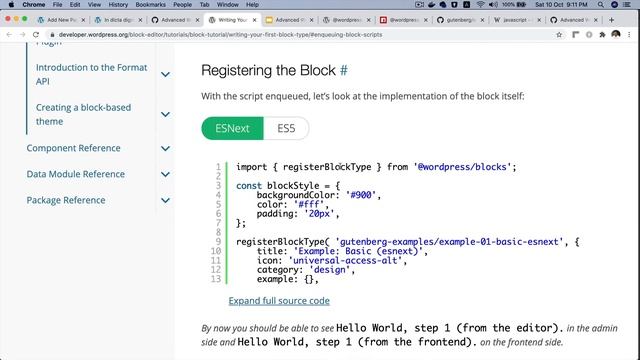Open the Tab menu
The height and width of the screenshot is (360, 640).
(204, 4)
